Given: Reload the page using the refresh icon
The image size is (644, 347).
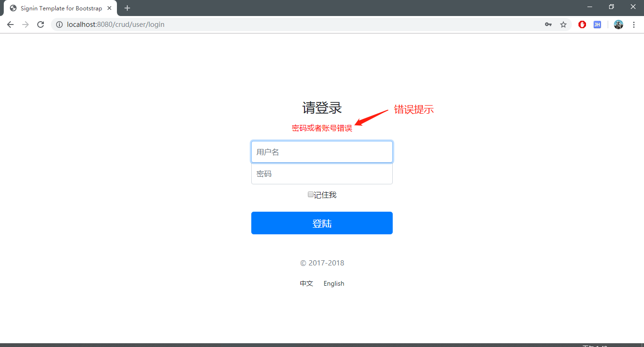Looking at the screenshot, I should (40, 24).
